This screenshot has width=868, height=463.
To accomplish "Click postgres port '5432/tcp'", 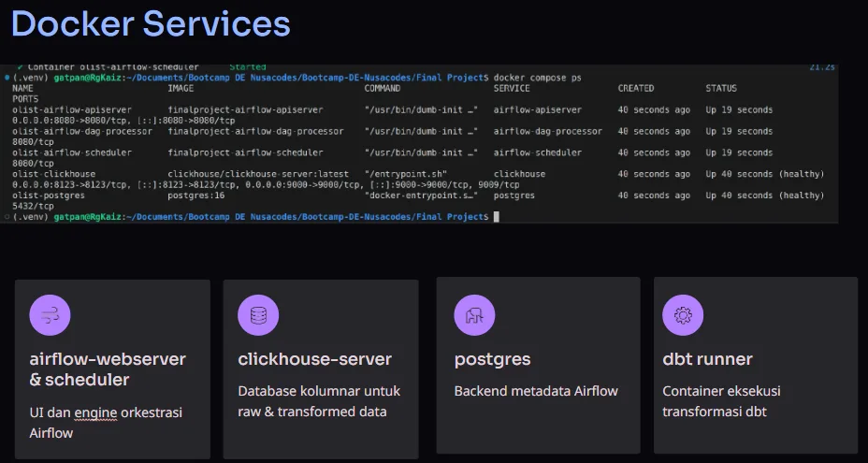I will pos(33,206).
